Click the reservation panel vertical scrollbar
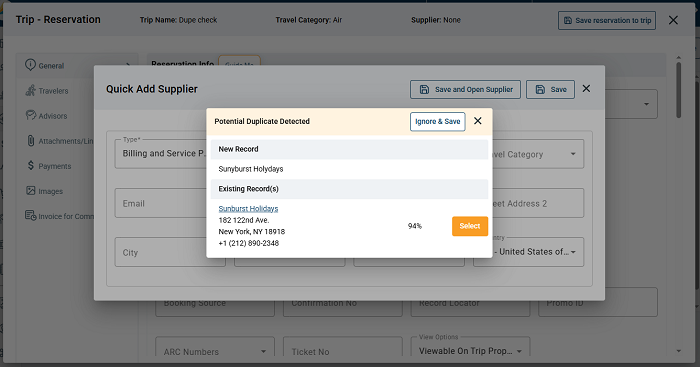Viewport: 700px width, 367px height. tap(679, 89)
